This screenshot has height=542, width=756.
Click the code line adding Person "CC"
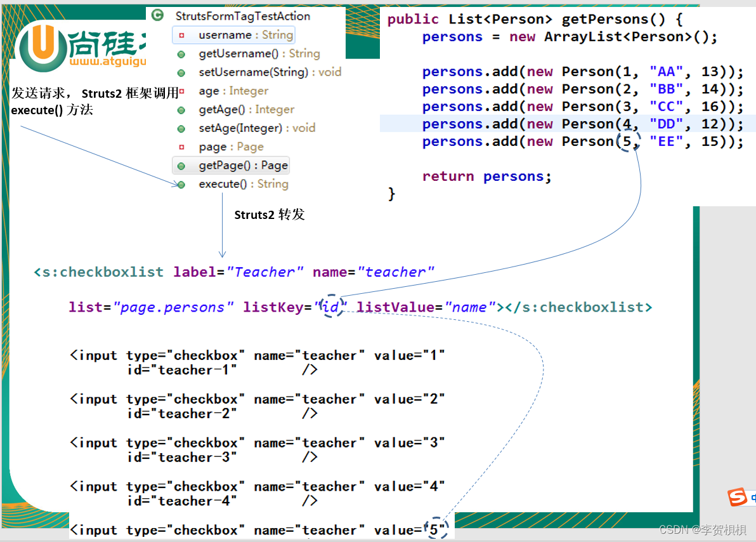(583, 107)
